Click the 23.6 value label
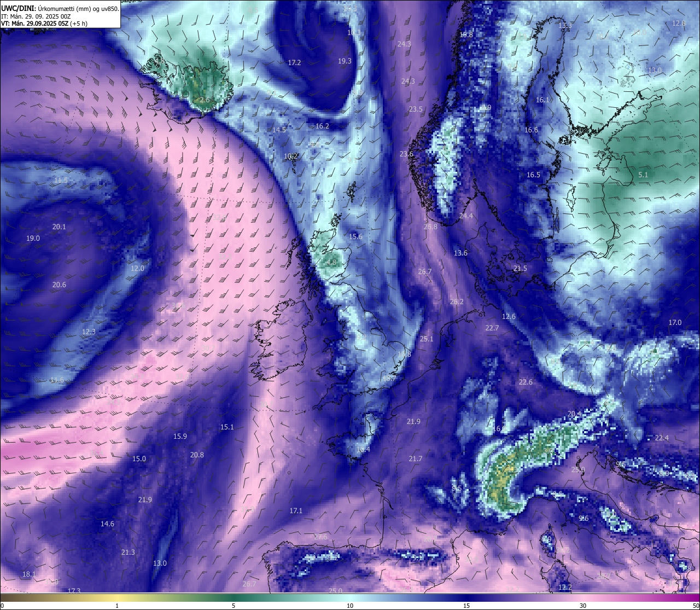This screenshot has height=610, width=700. [406, 154]
